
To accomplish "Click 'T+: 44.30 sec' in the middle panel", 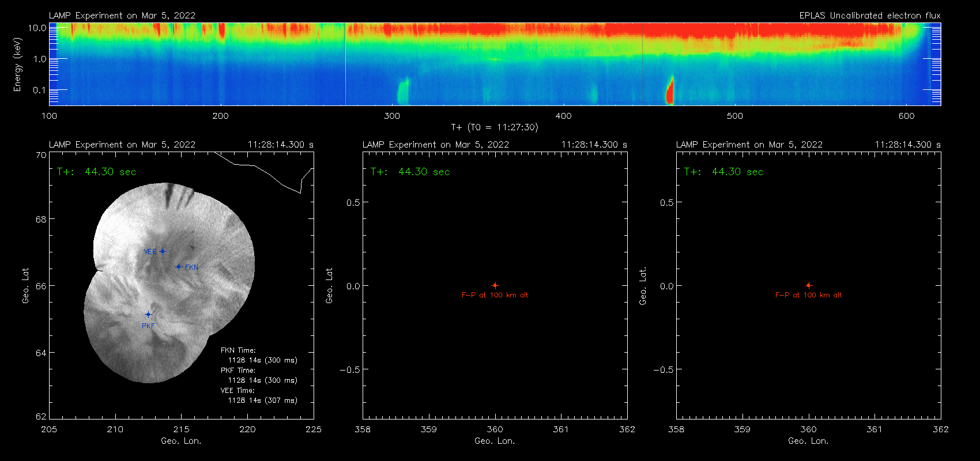I will (x=410, y=172).
